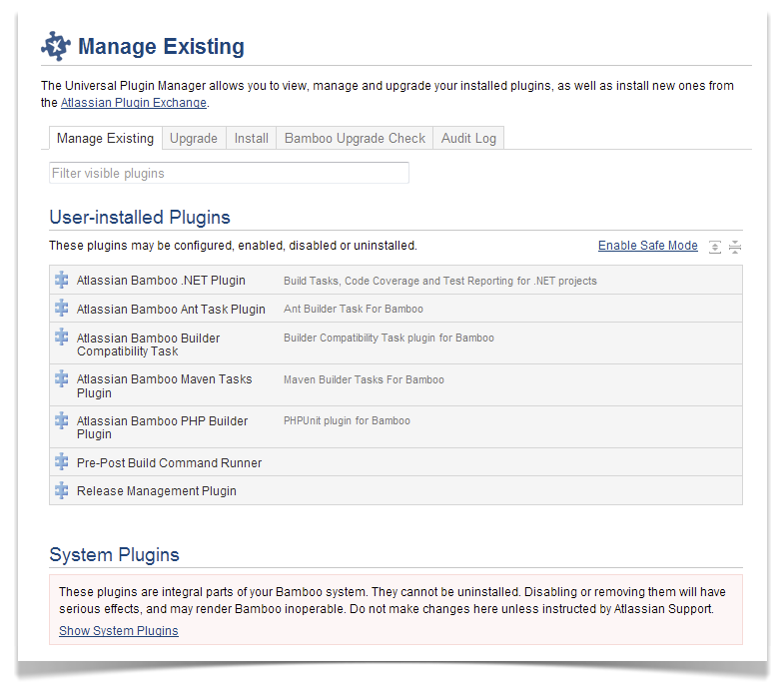Click the Builder Compatibility Task plugin icon
The image size is (784, 687).
[x=62, y=338]
